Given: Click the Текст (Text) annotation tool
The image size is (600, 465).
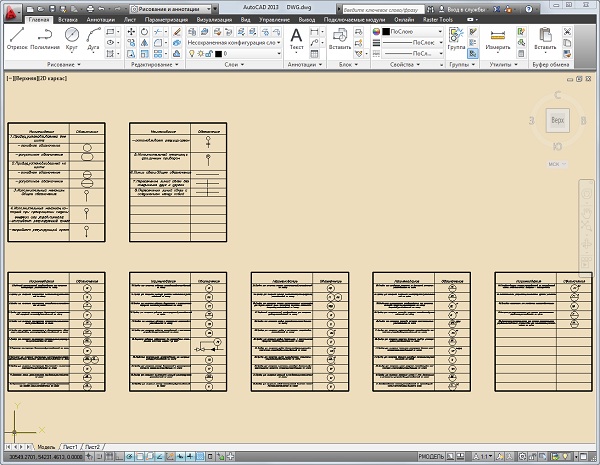Looking at the screenshot, I should point(296,36).
